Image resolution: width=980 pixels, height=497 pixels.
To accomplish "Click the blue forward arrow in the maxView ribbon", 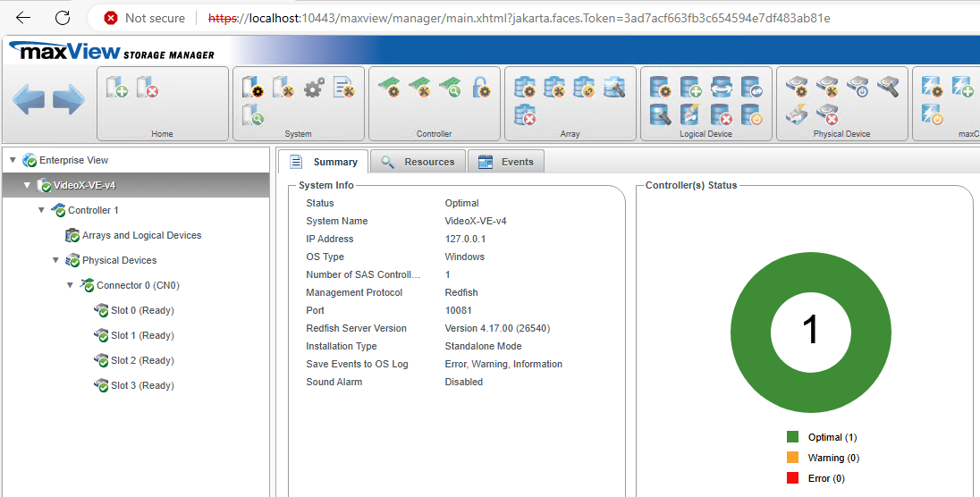I will coord(69,99).
